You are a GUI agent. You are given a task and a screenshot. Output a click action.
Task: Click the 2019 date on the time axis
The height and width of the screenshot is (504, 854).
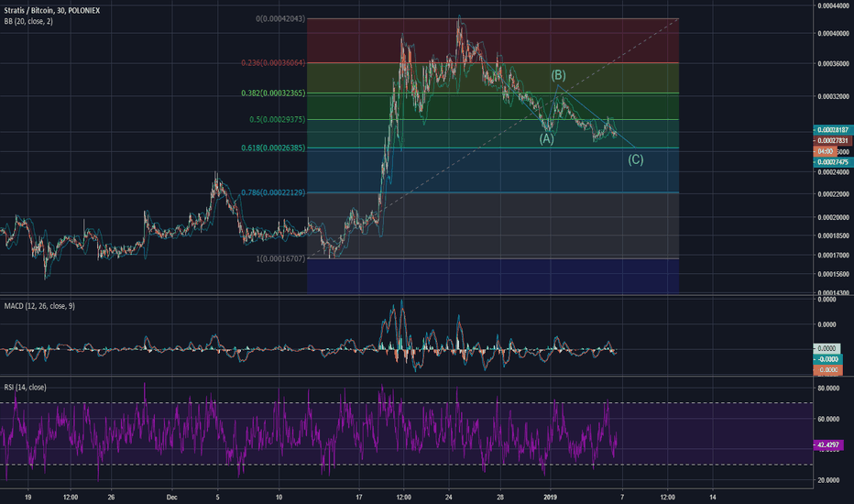(x=550, y=497)
